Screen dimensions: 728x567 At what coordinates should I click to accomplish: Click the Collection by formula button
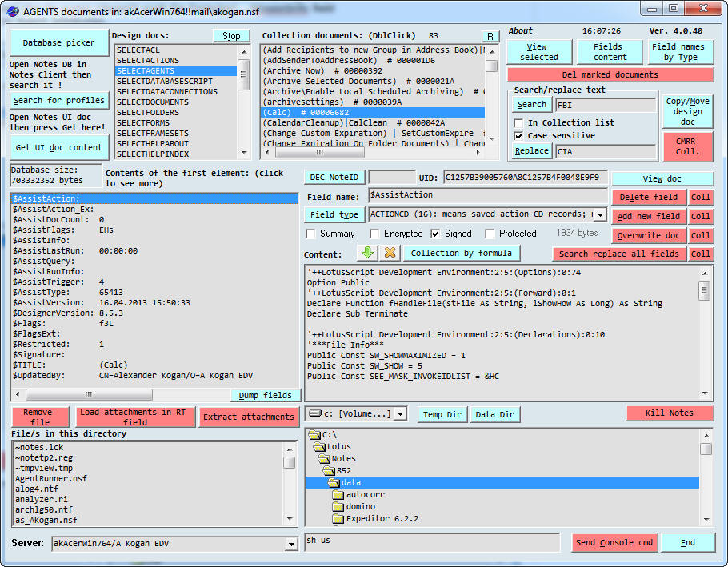pyautogui.click(x=461, y=254)
